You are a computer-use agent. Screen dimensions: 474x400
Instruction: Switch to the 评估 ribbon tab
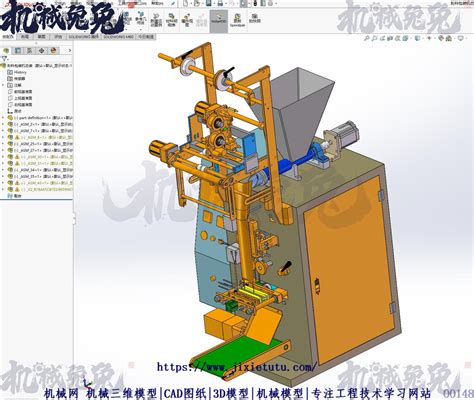click(x=58, y=37)
